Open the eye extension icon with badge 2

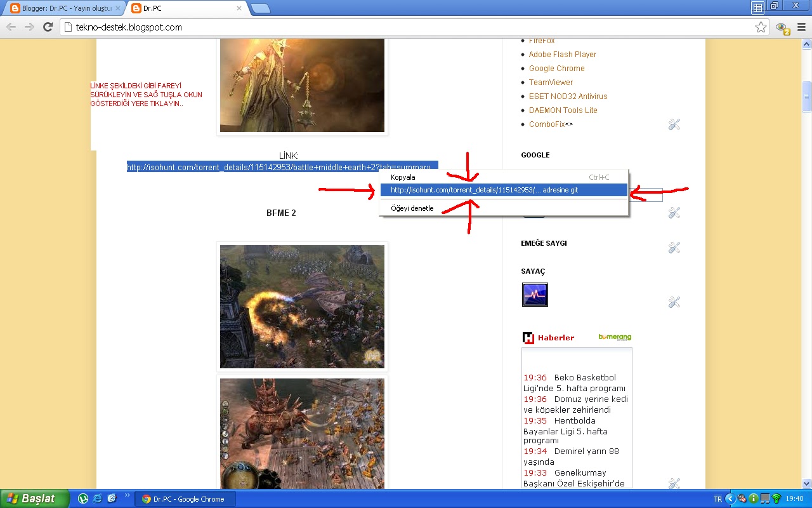point(783,27)
